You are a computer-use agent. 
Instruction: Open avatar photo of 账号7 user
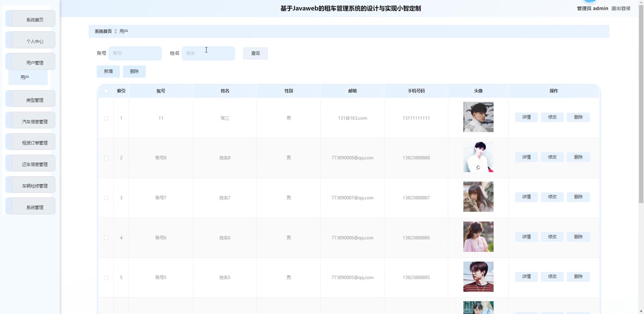[478, 197]
